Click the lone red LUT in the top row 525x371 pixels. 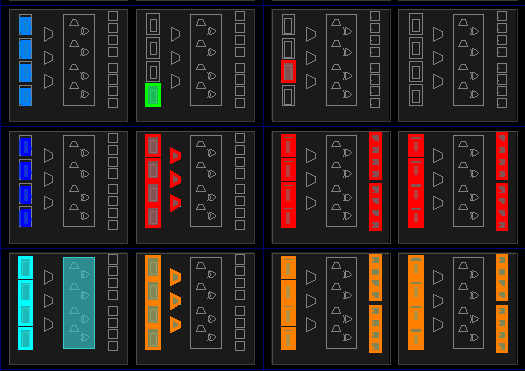pyautogui.click(x=288, y=72)
